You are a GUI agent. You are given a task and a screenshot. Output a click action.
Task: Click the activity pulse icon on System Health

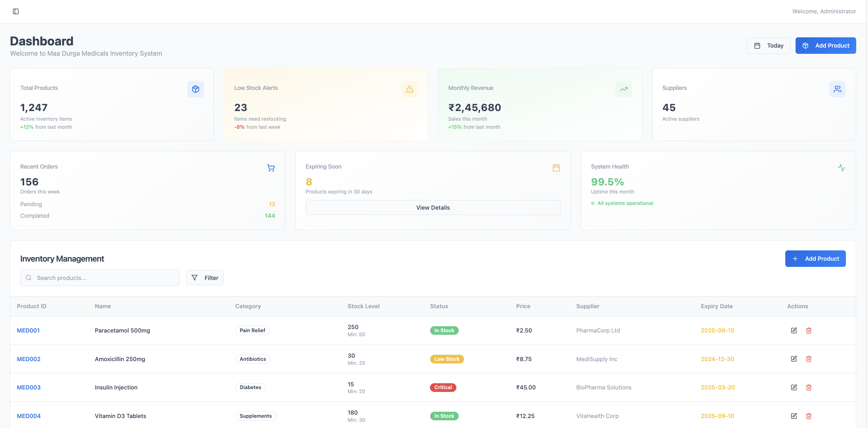[x=842, y=167]
